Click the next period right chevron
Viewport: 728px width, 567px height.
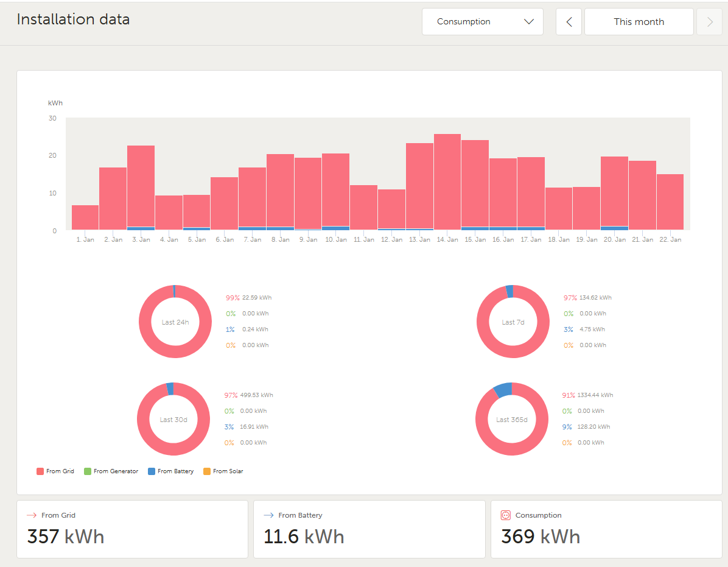coord(709,22)
